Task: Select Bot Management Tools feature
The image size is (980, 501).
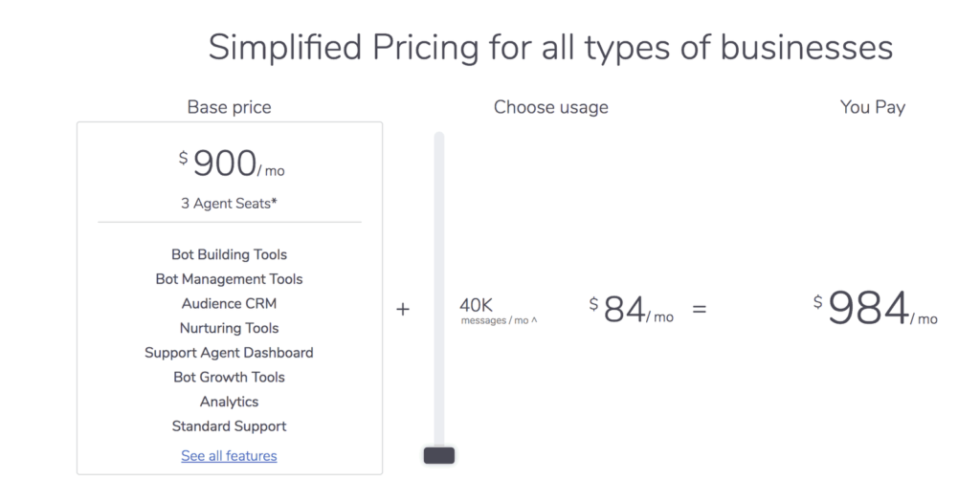Action: (x=229, y=279)
